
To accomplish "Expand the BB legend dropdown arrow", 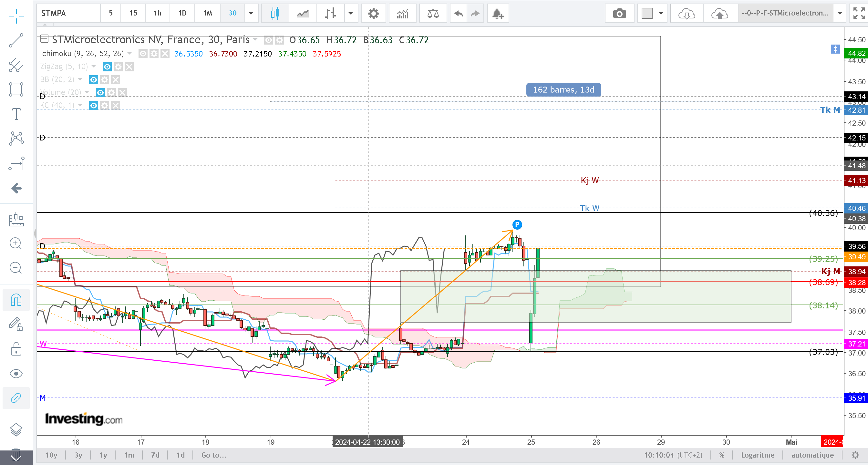I will (x=80, y=79).
